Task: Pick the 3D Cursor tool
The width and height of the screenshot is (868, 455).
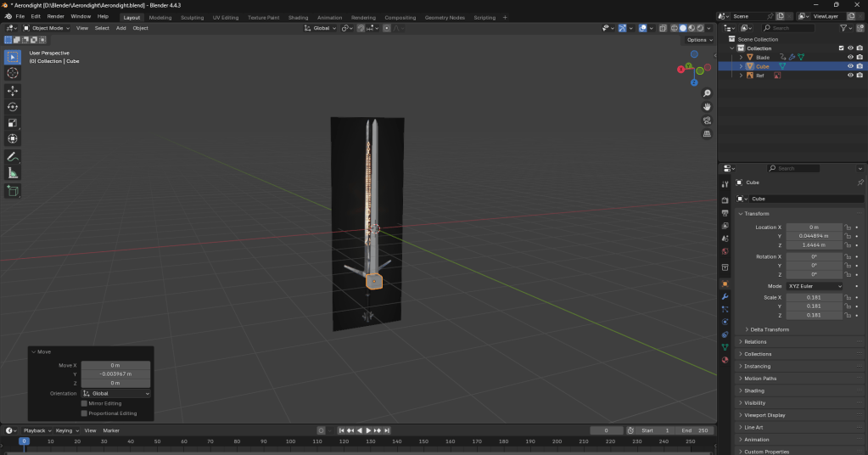Action: (x=13, y=73)
